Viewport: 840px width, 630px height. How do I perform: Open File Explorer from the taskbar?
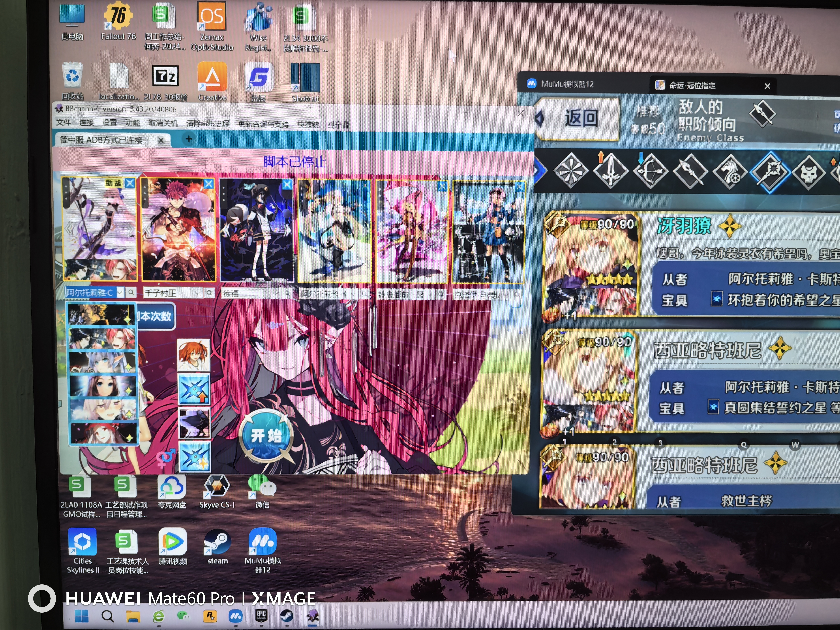tap(133, 616)
